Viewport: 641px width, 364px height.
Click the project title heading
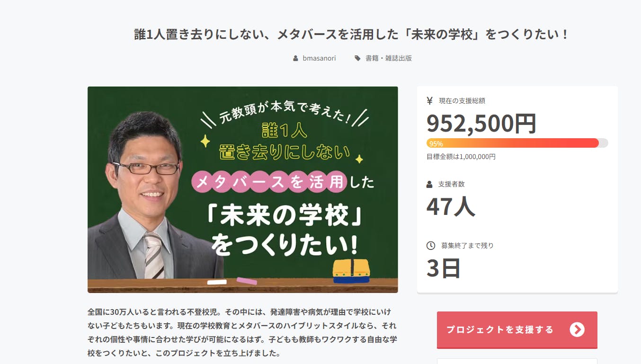351,35
